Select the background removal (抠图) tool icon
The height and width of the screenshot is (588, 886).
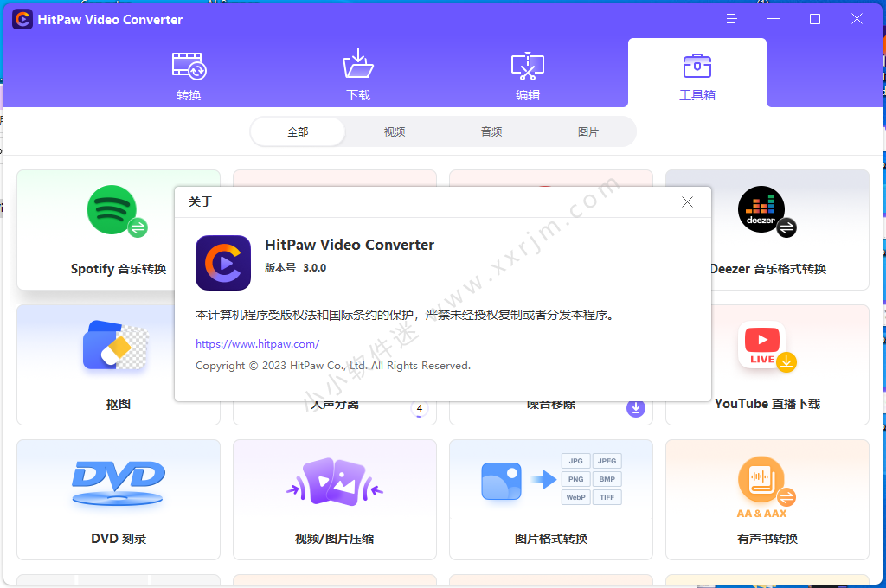coord(117,346)
